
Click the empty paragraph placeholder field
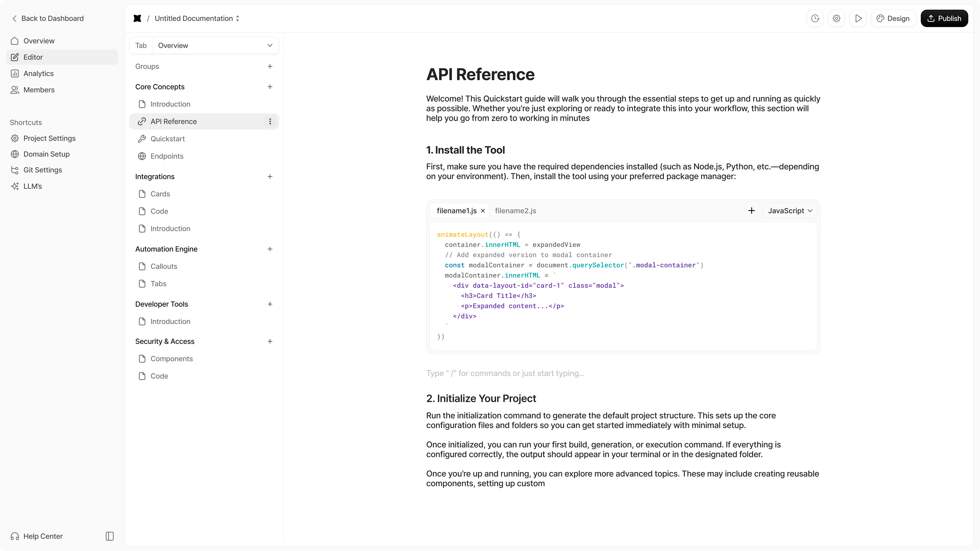(623, 373)
